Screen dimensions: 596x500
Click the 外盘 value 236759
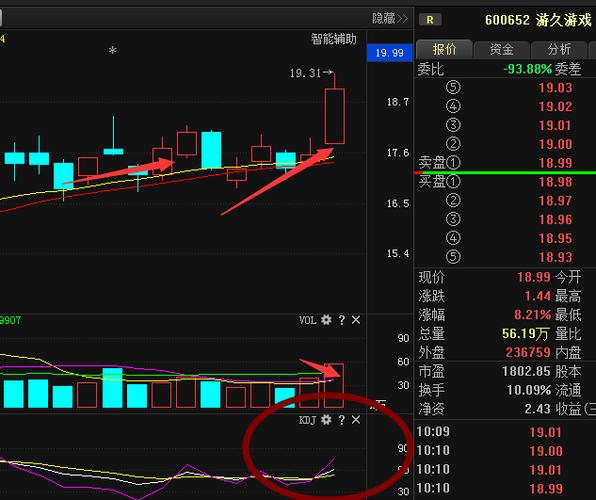(x=528, y=352)
